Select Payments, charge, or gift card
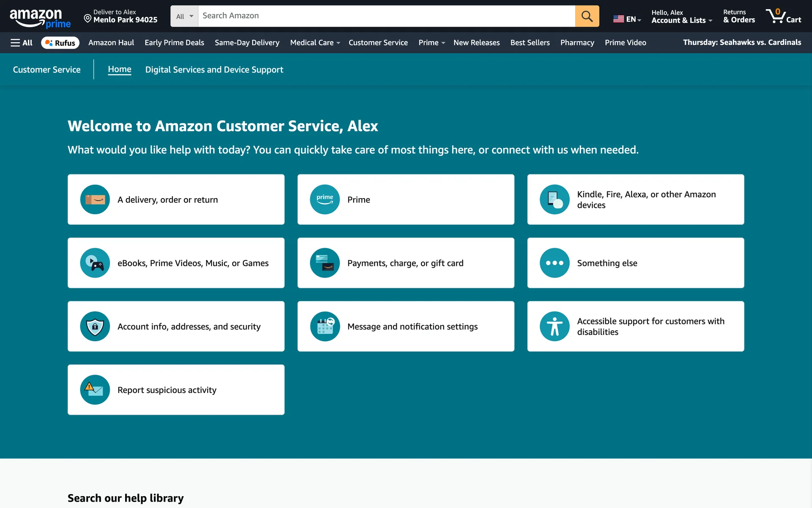This screenshot has width=812, height=508. (x=405, y=263)
